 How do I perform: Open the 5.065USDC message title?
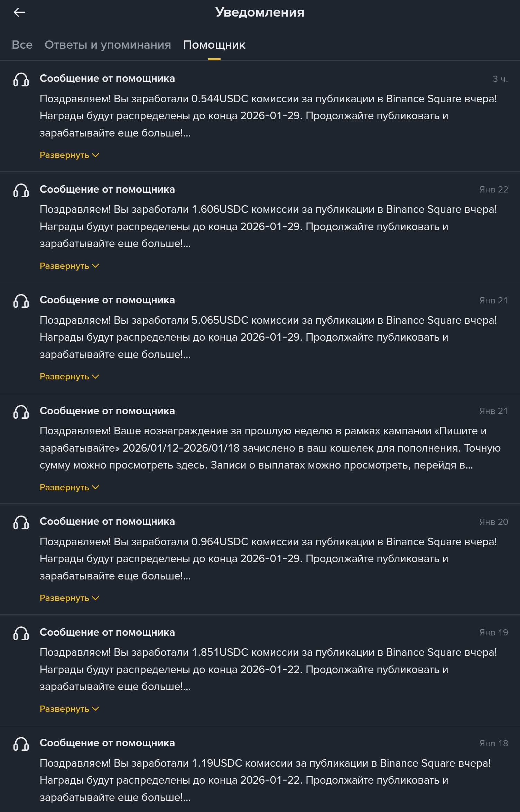point(107,300)
